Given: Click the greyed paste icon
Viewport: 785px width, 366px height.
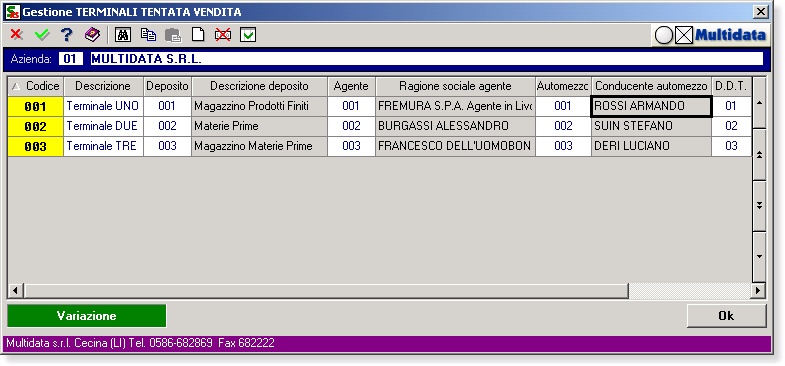Looking at the screenshot, I should pyautogui.click(x=173, y=35).
